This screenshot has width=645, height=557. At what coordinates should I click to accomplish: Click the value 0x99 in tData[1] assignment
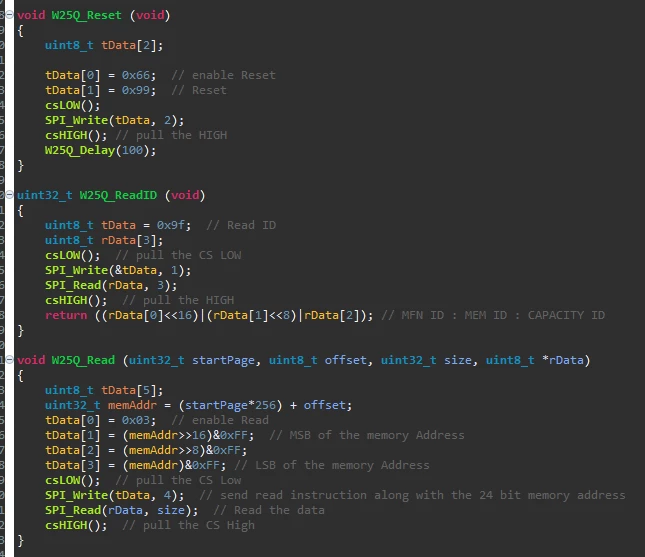pyautogui.click(x=135, y=90)
